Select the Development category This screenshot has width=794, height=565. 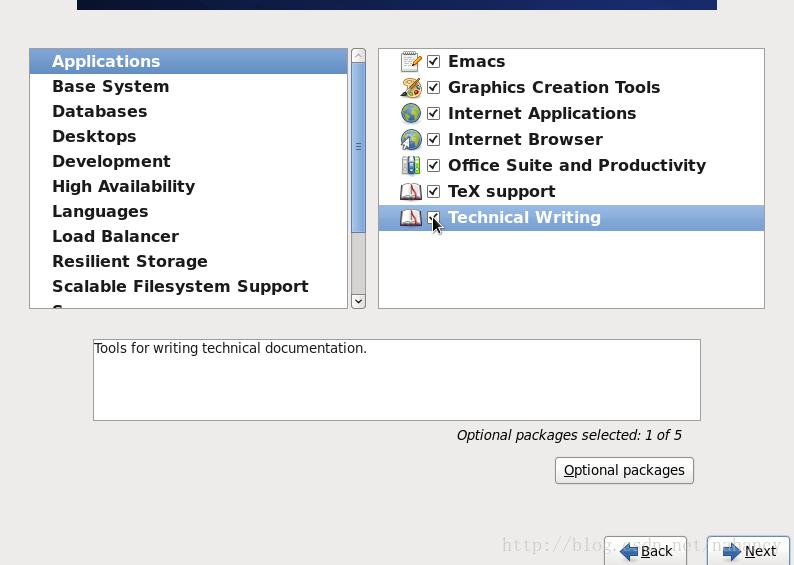(111, 162)
